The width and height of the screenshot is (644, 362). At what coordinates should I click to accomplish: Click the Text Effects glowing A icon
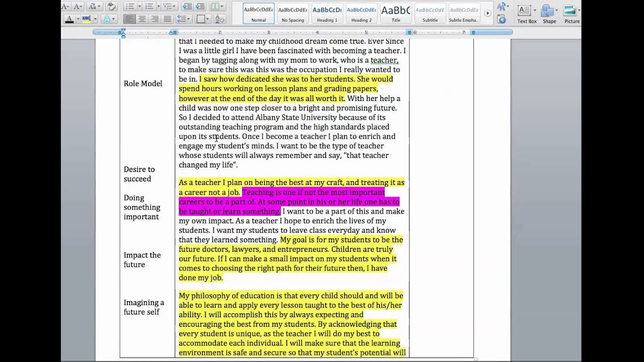click(106, 19)
